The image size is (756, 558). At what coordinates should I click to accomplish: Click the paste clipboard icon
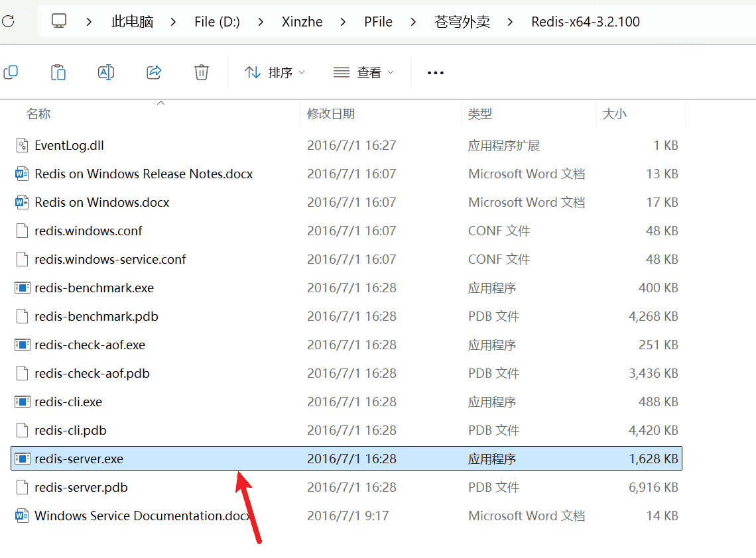[58, 72]
